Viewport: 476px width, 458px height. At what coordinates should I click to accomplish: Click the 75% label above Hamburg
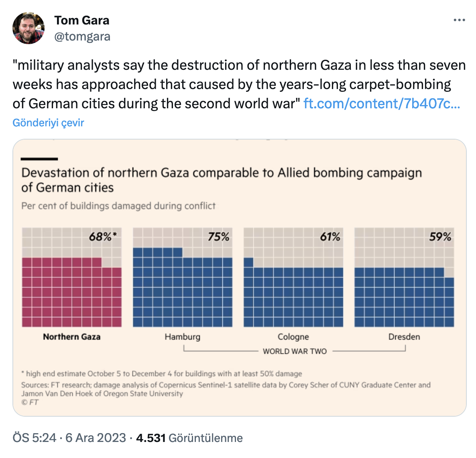pos(219,237)
